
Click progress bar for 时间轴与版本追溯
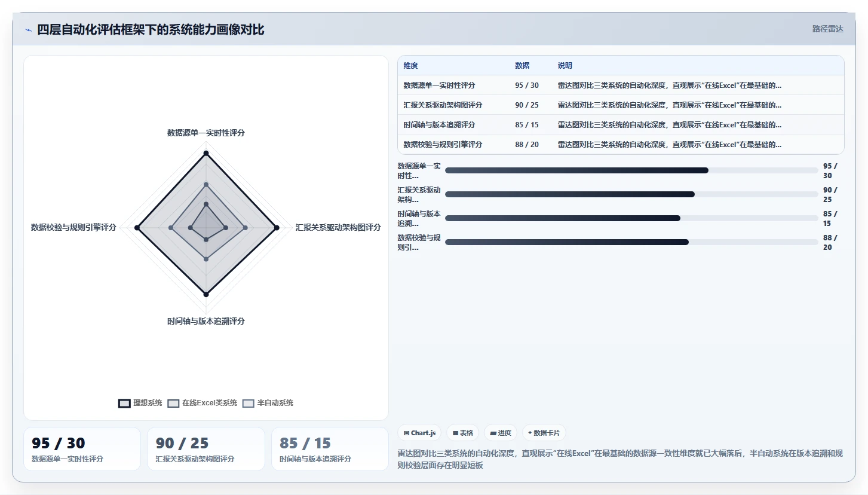coord(631,218)
